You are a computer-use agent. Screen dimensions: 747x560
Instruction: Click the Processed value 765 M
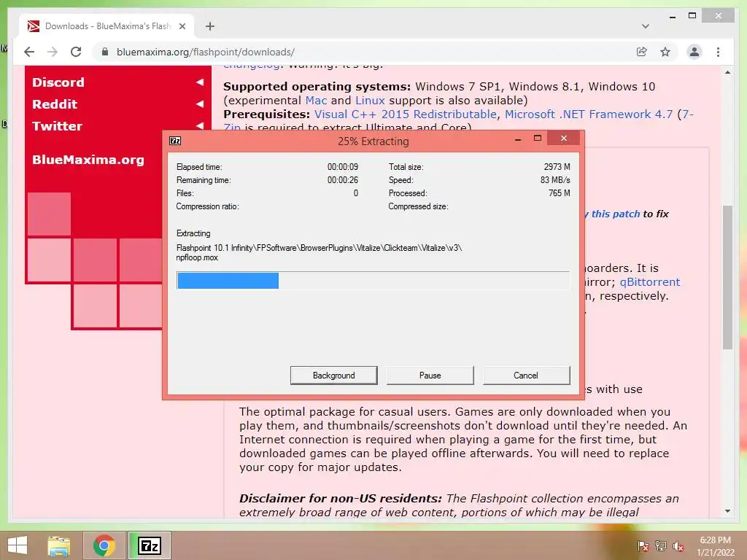tap(560, 192)
